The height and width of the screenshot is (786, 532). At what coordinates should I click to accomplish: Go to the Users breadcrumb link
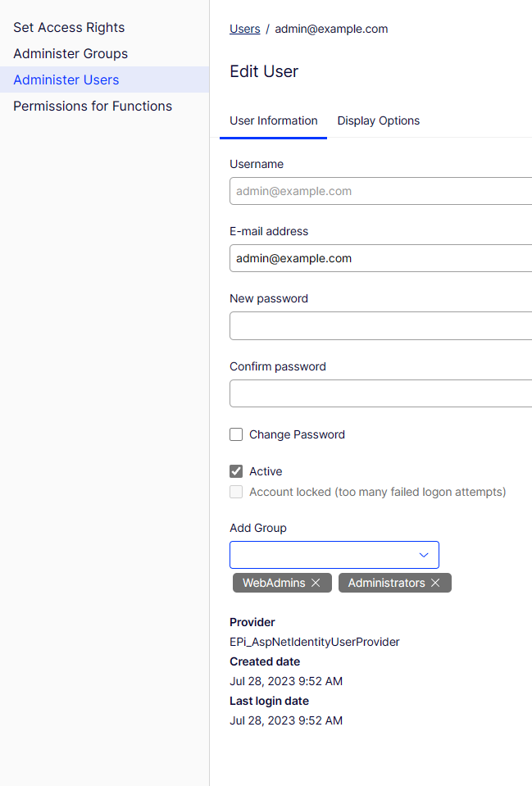tap(244, 29)
